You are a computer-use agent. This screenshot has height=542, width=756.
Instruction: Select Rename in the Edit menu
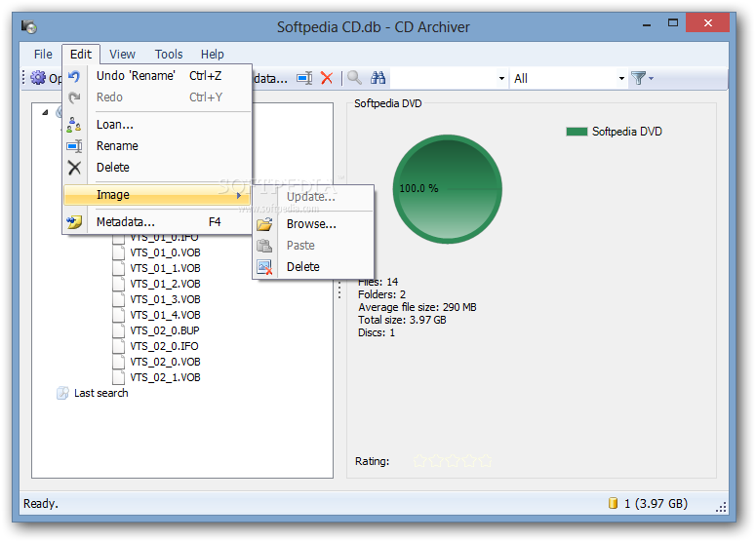(x=157, y=146)
